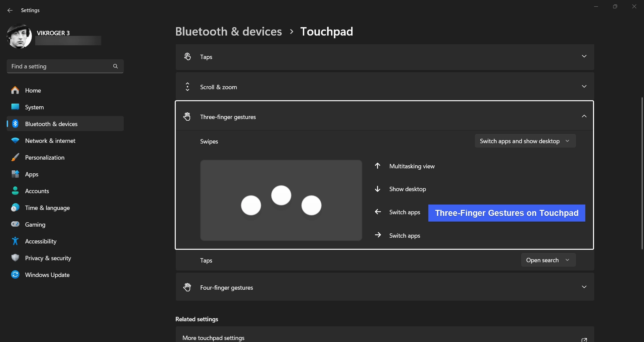Screen dimensions: 644x342
Task: Click the Windows Update sync icon
Action: point(15,275)
